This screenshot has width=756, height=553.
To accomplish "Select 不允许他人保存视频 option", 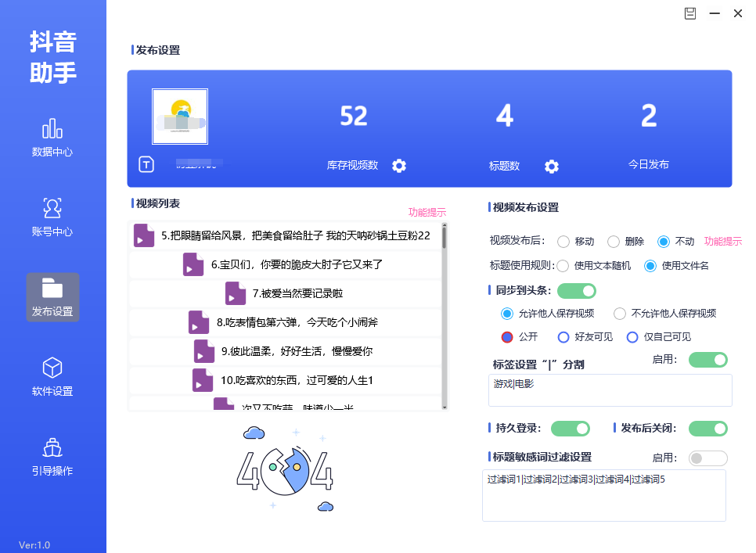I will pos(620,314).
